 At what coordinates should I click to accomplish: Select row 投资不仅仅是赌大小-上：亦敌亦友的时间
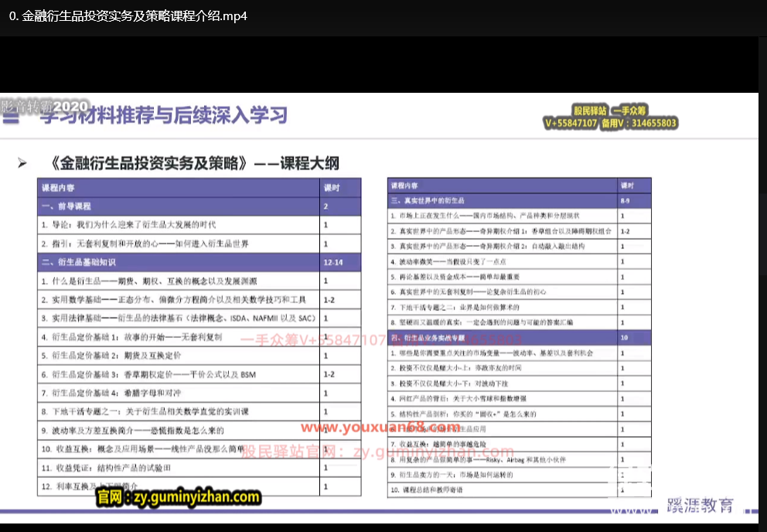pyautogui.click(x=520, y=368)
